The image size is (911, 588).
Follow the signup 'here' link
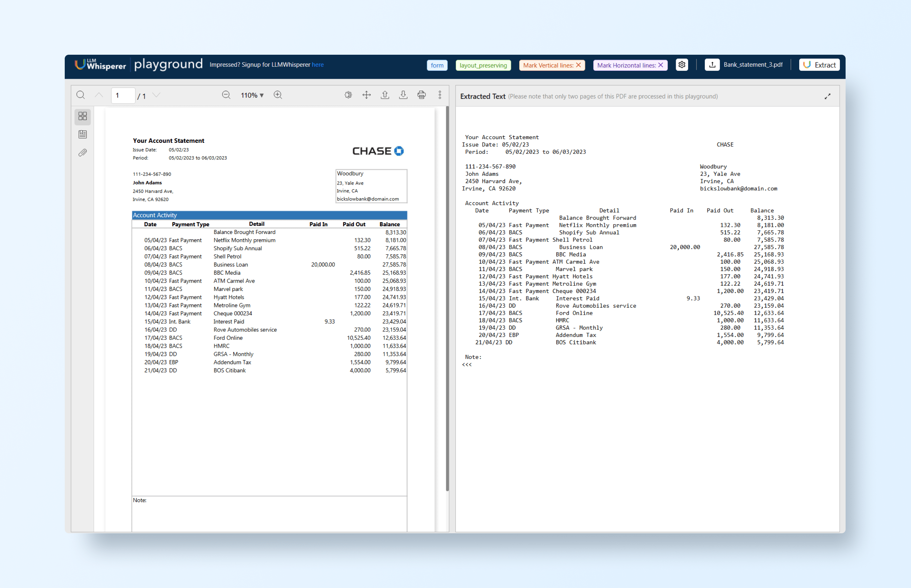[318, 65]
